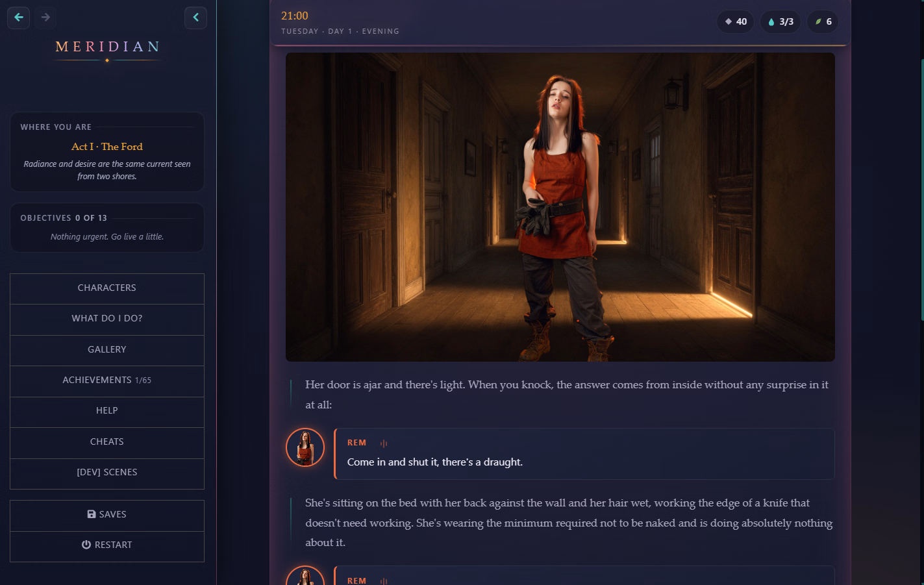Click the page scrollbar on the right edge
This screenshot has height=585, width=924.
click(922, 188)
